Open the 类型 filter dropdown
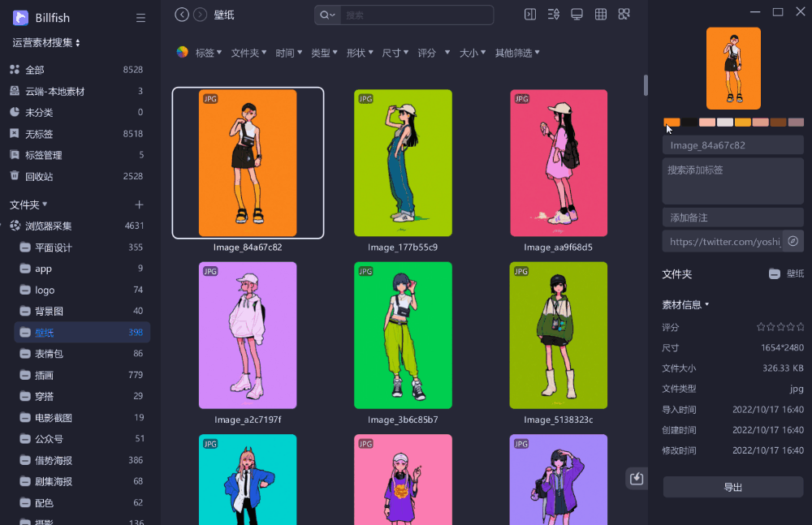Viewport: 812px width, 525px height. click(324, 53)
